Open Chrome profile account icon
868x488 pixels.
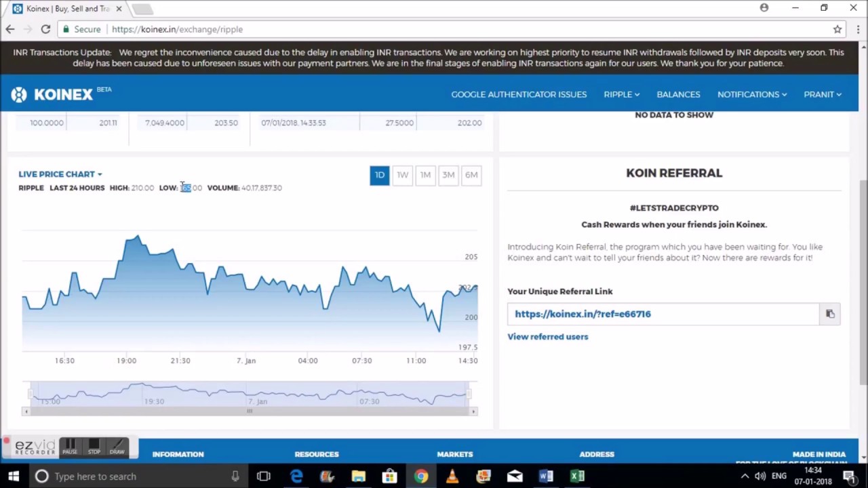coord(764,7)
